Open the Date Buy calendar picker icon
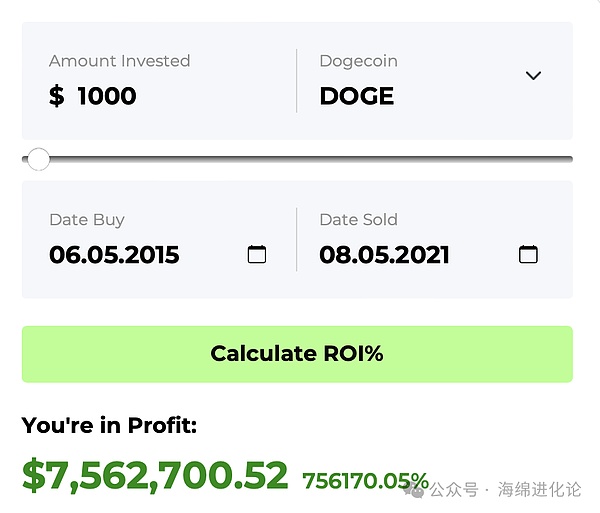The width and height of the screenshot is (600, 513). pyautogui.click(x=257, y=254)
